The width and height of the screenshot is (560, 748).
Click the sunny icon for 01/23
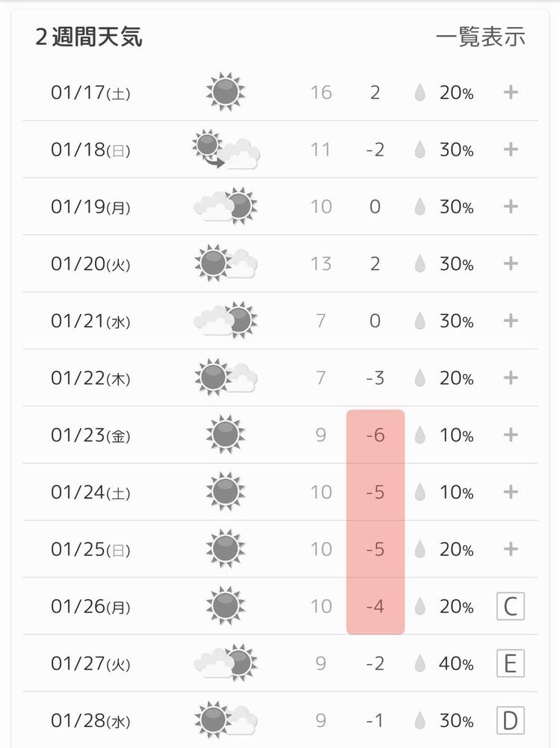click(x=225, y=435)
